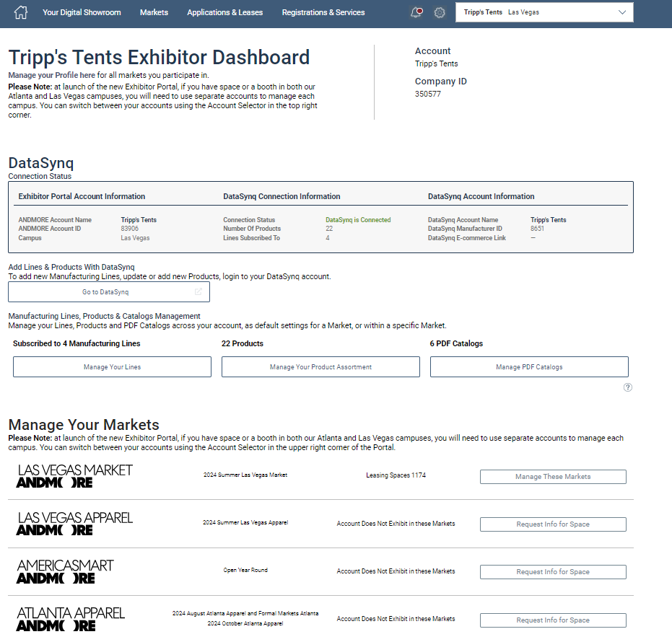Click the Atlanta Apparel ANDMORE logo
This screenshot has height=642, width=672.
[71, 619]
